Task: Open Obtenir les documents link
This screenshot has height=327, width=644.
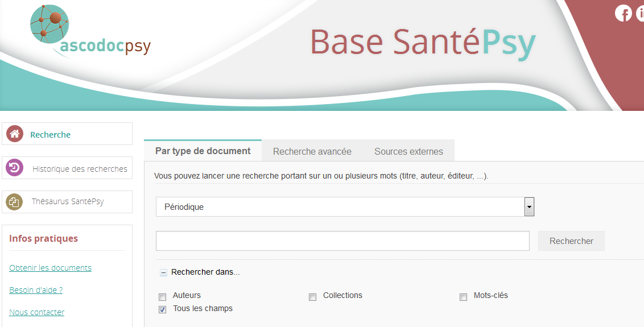Action: pyautogui.click(x=50, y=268)
